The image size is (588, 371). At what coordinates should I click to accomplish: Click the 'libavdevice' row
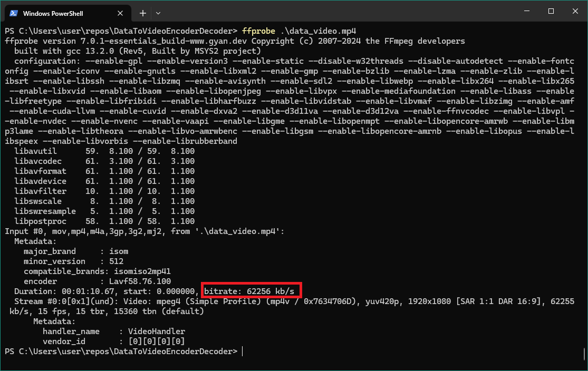pyautogui.click(x=104, y=181)
